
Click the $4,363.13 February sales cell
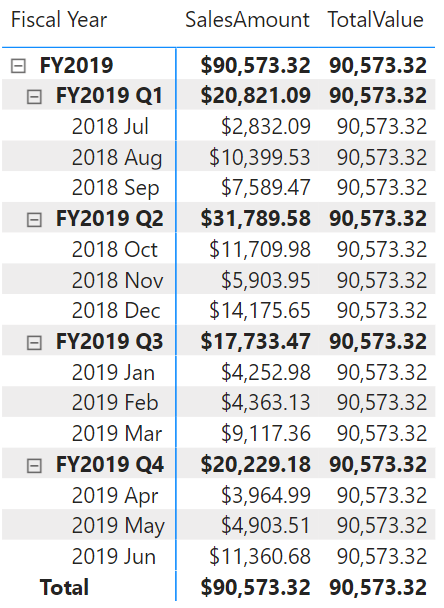[x=266, y=403]
